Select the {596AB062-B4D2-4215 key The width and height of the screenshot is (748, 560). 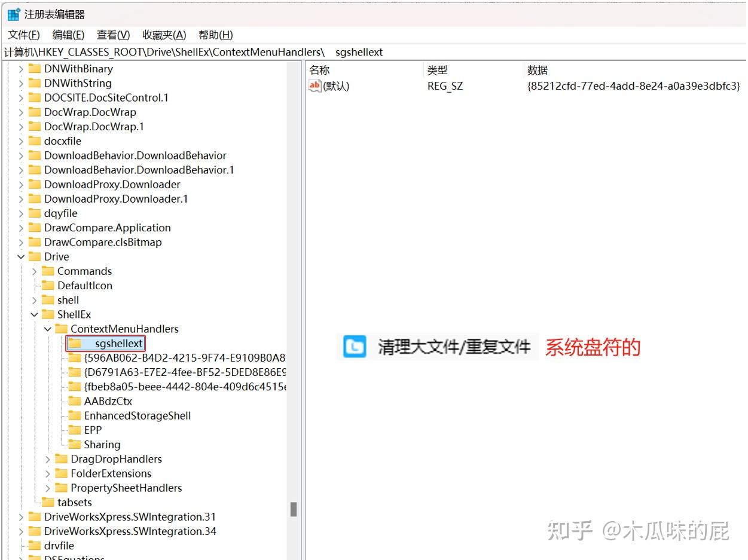coord(185,358)
